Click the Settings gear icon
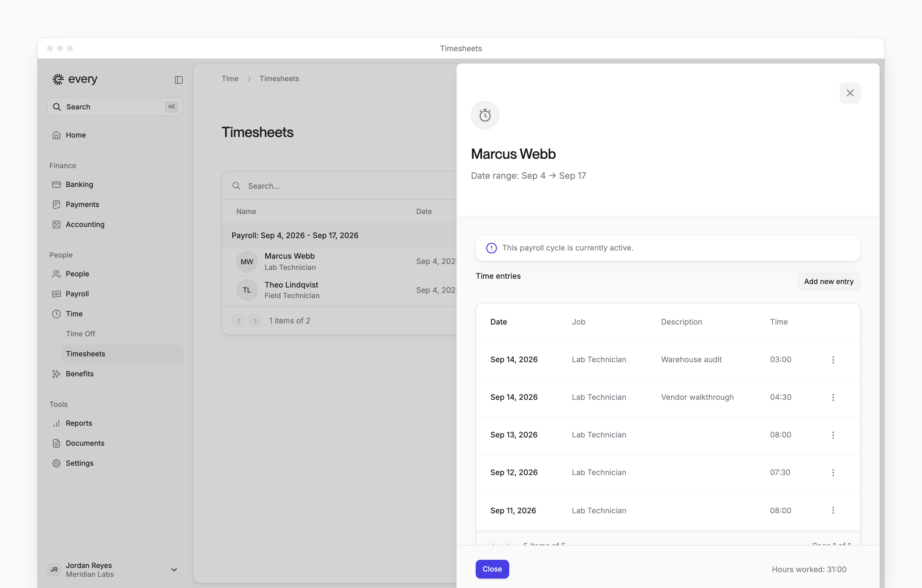This screenshot has height=588, width=922. coord(56,463)
